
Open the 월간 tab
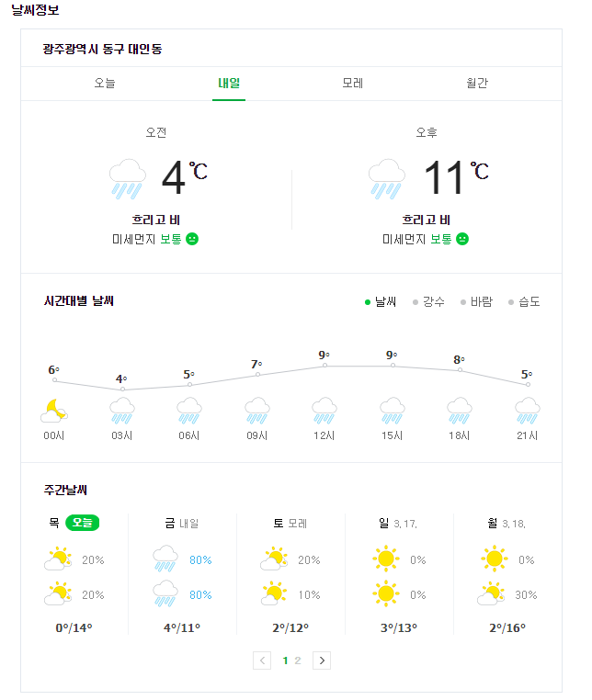[477, 84]
